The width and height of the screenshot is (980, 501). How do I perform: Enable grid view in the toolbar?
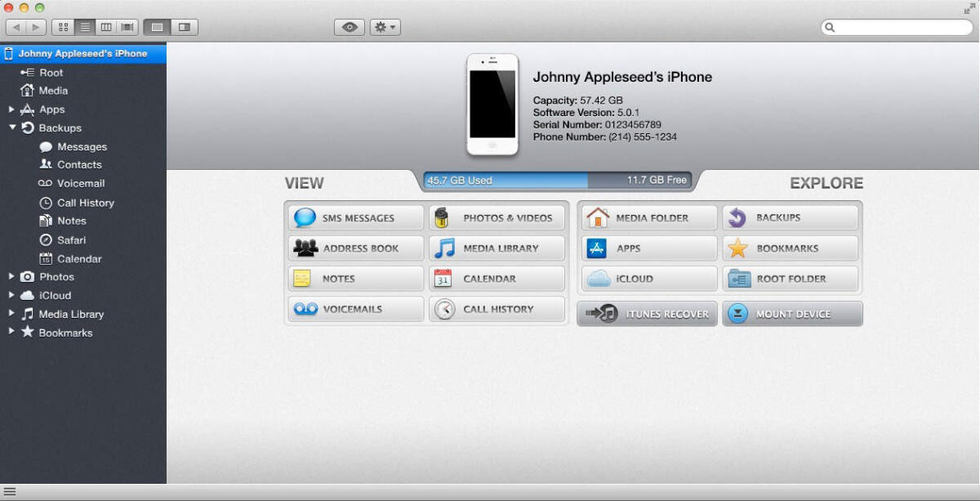tap(63, 26)
